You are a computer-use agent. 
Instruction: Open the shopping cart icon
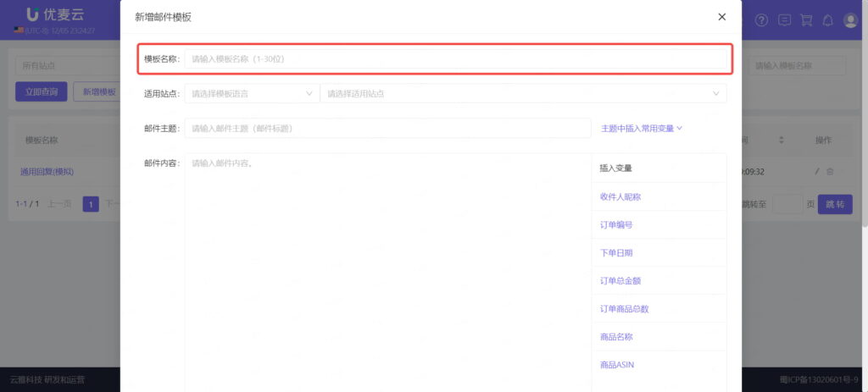click(806, 20)
